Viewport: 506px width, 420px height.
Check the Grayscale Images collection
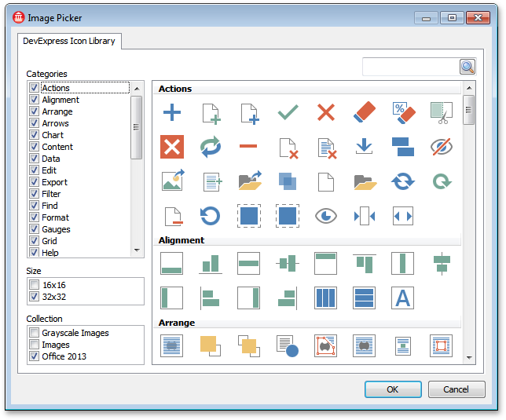point(34,333)
